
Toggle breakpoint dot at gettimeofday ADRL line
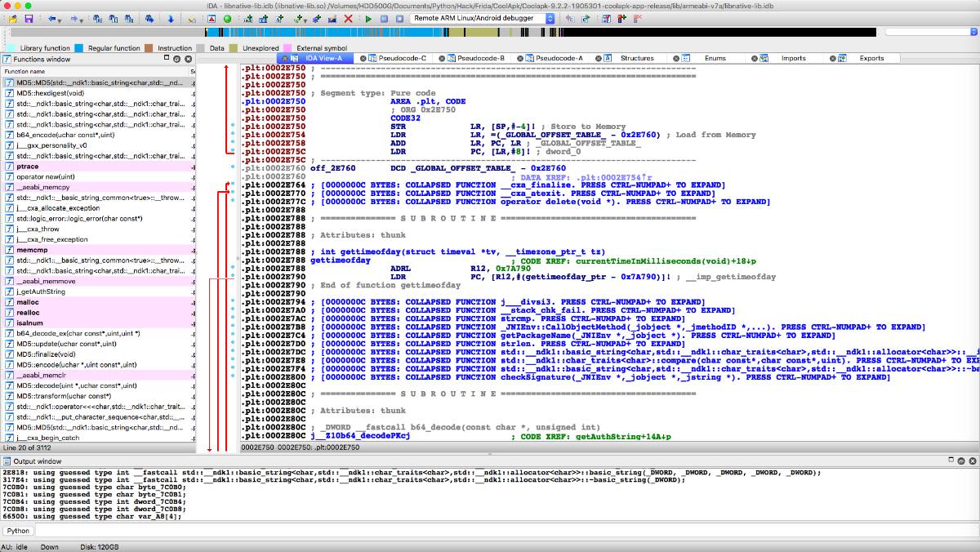click(x=234, y=268)
